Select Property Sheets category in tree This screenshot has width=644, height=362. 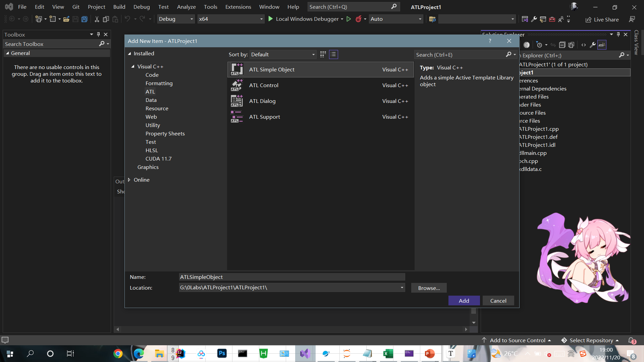pos(165,133)
